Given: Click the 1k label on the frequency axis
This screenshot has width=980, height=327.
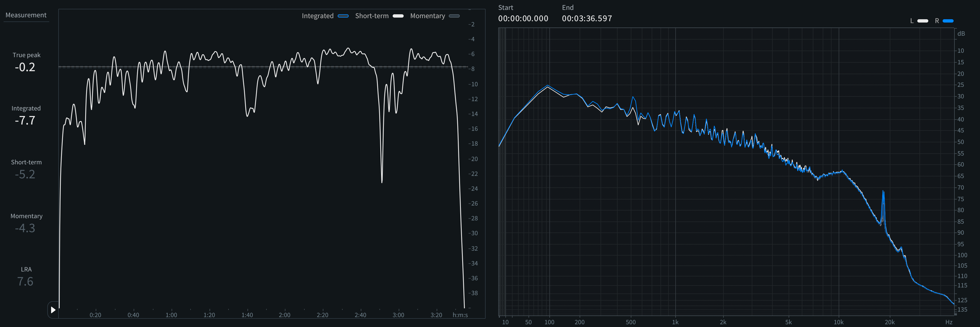Looking at the screenshot, I should point(675,322).
